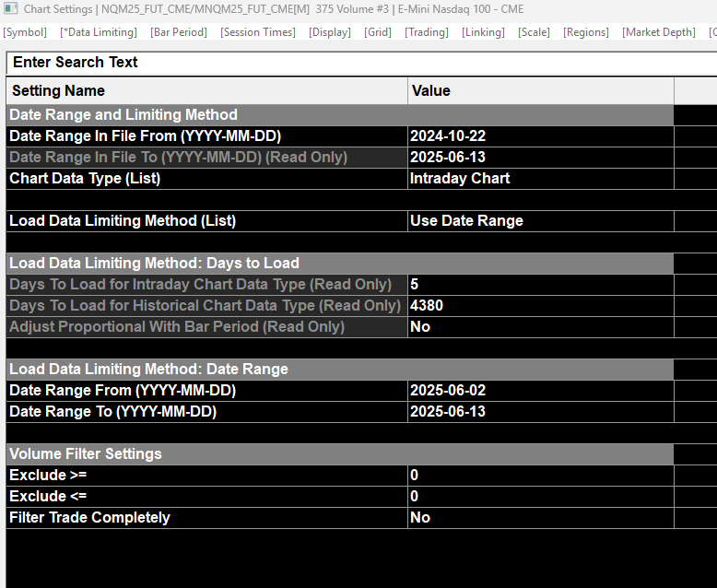
Task: Open the [Regions] tab
Action: [x=586, y=32]
